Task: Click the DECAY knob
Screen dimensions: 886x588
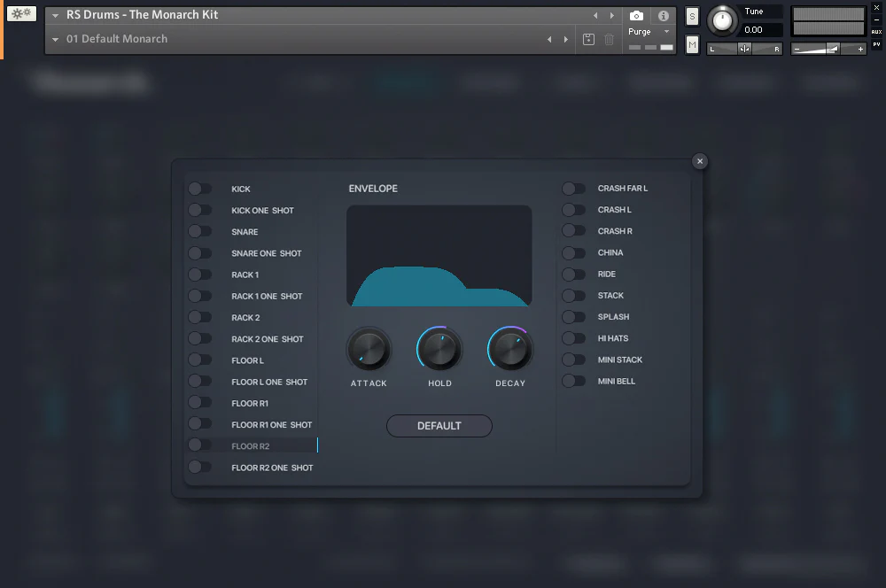Action: pos(509,349)
